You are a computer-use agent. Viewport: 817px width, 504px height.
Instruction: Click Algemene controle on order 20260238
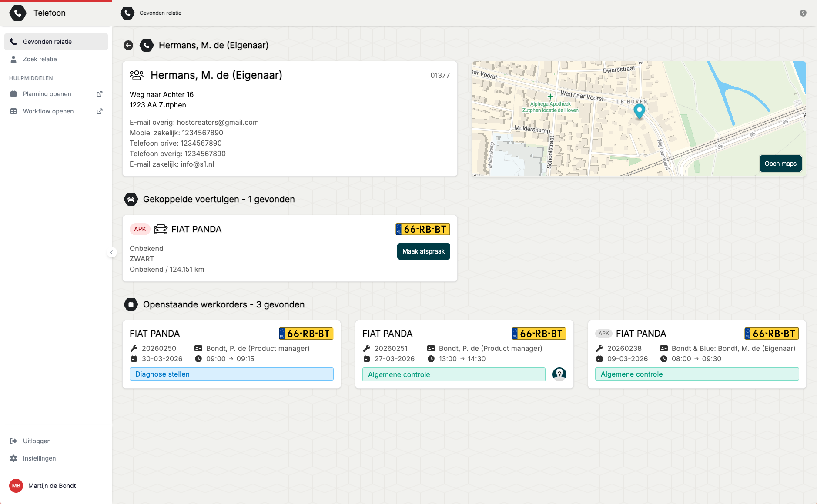[697, 374]
